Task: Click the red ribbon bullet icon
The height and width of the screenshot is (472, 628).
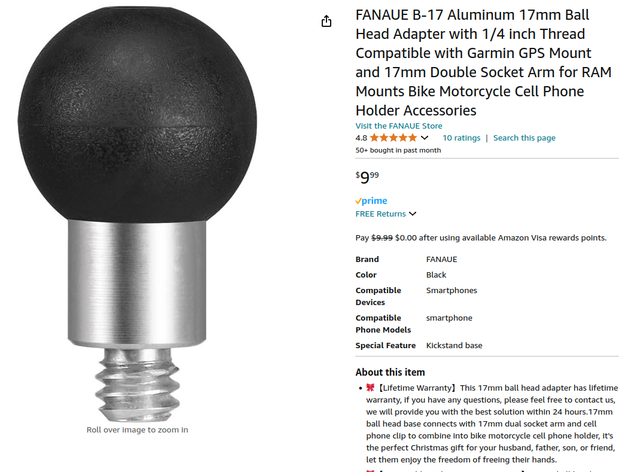Action: pos(370,387)
